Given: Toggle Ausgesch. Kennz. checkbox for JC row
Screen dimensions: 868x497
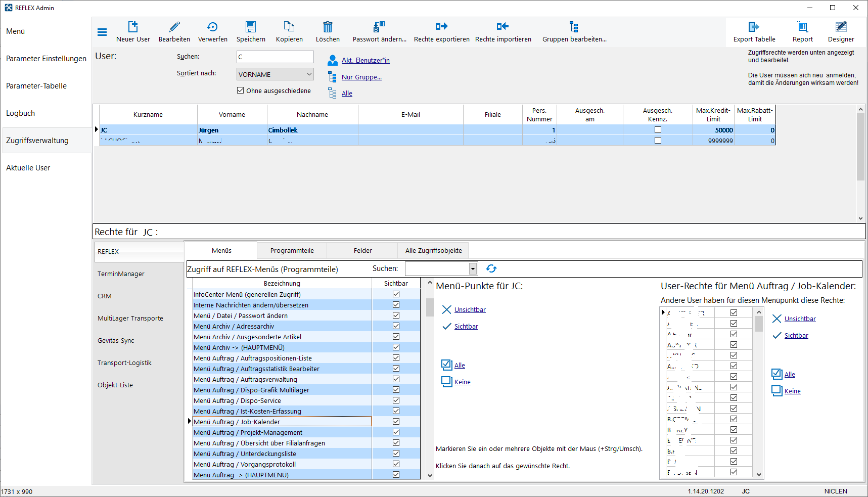Looking at the screenshot, I should [x=658, y=130].
